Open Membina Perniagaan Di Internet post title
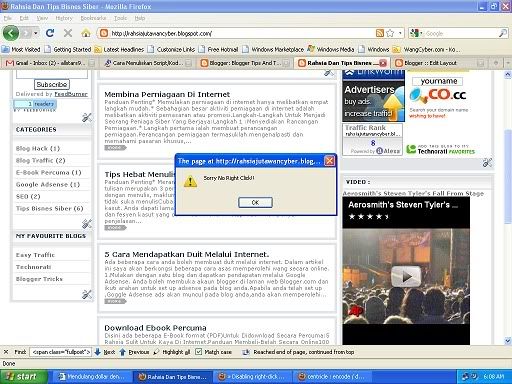 167,94
